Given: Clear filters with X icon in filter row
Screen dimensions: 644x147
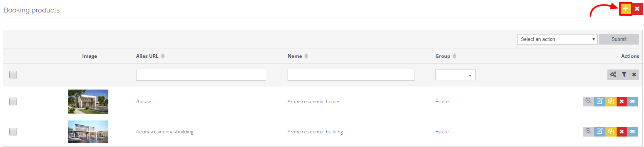Looking at the screenshot, I should click(x=634, y=74).
